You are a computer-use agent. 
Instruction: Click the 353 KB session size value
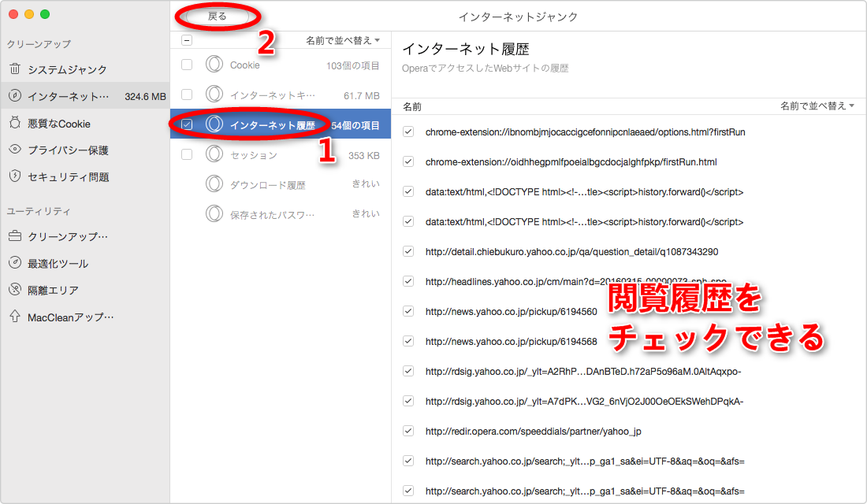tap(364, 155)
